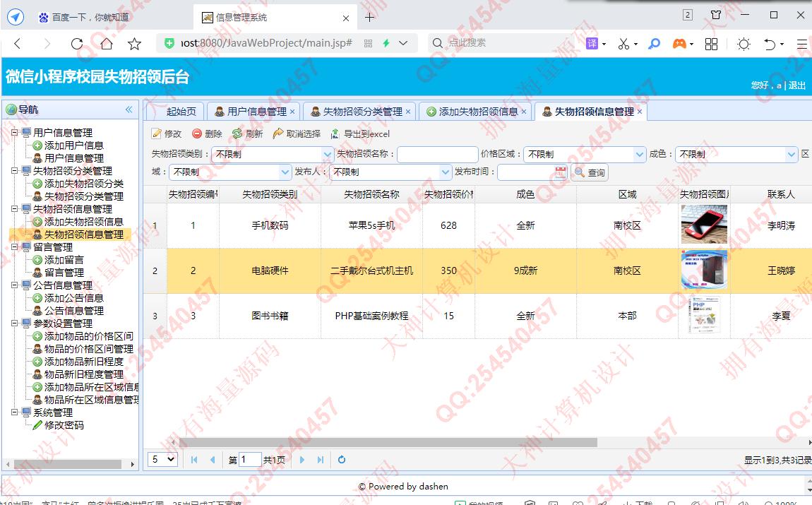Collapse the 导航 sidebar panel
The width and height of the screenshot is (812, 505).
coord(129,109)
